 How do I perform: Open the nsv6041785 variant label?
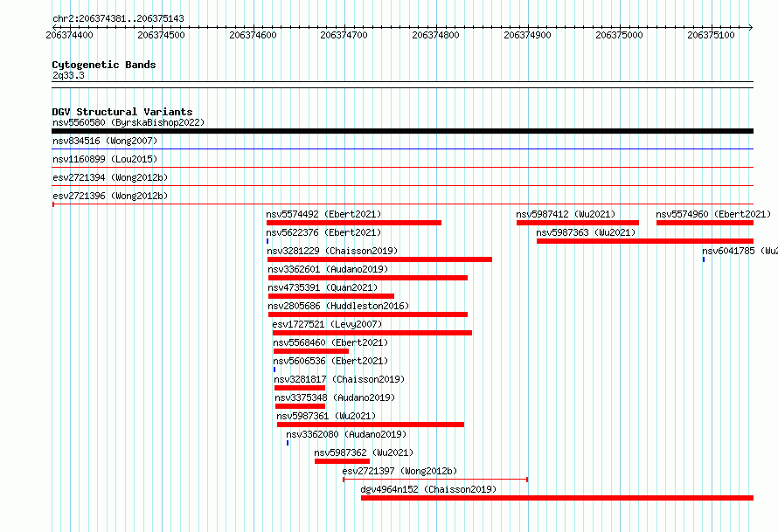pos(740,251)
